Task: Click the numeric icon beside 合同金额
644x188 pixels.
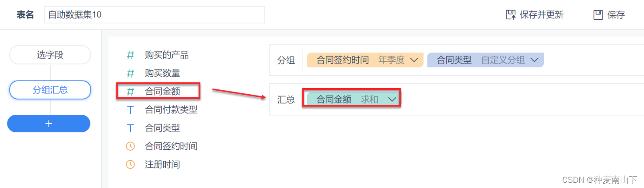Action: [x=130, y=92]
